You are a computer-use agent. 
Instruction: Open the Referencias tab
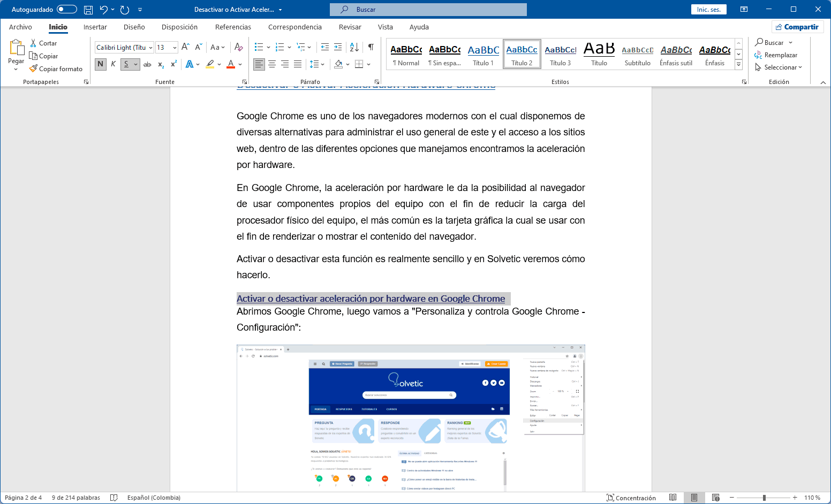point(233,27)
